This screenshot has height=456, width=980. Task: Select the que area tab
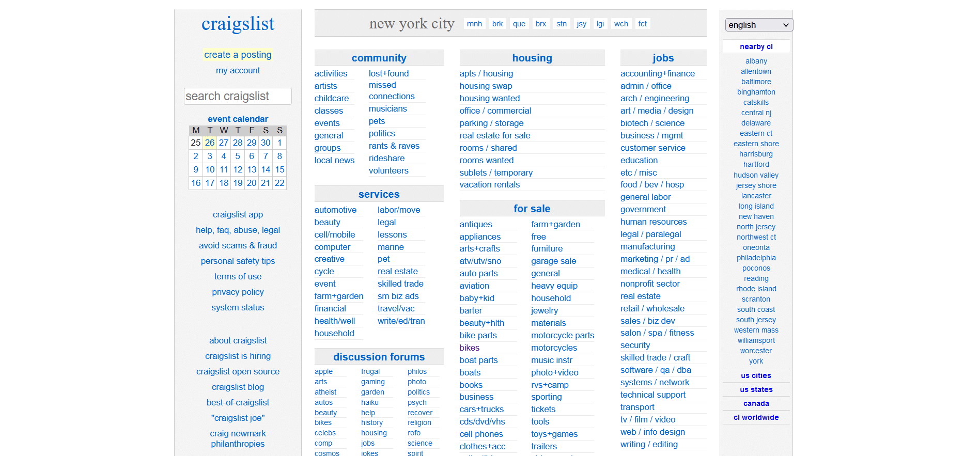point(519,24)
